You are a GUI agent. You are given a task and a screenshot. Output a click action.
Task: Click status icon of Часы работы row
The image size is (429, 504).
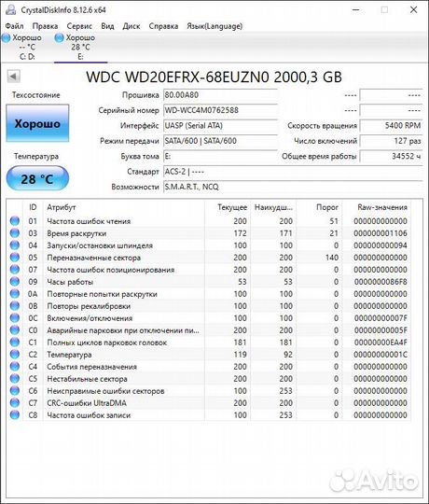click(15, 282)
